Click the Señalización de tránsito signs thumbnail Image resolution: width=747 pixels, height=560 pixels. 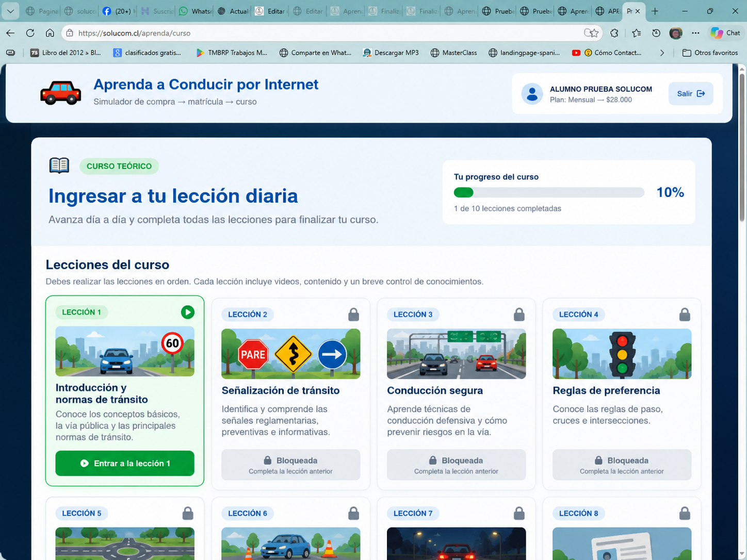coord(291,354)
